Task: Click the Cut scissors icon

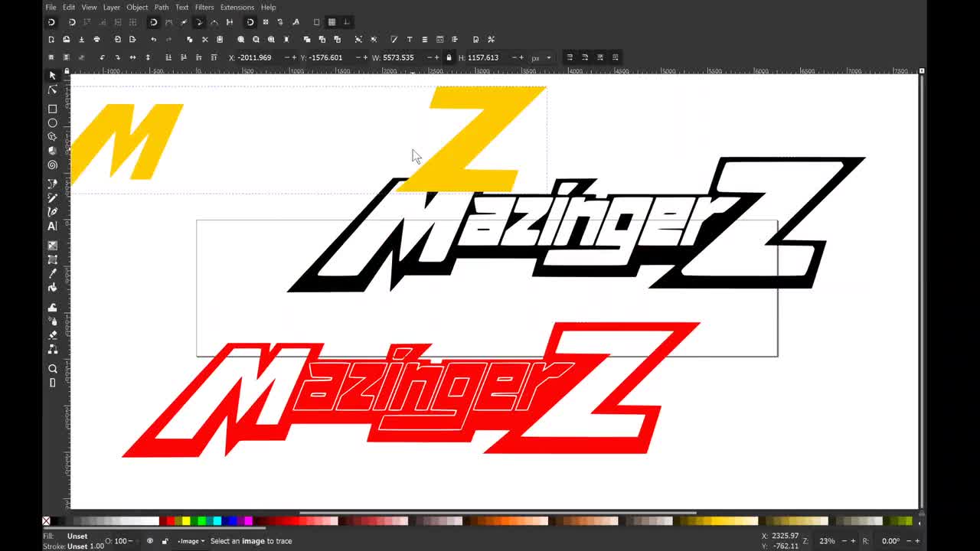Action: click(x=204, y=39)
